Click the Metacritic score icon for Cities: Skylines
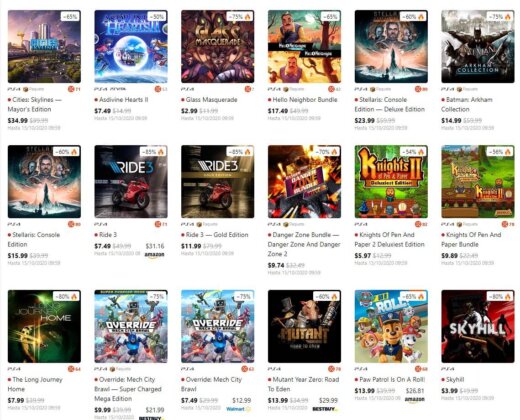The image size is (520, 420). point(74,89)
